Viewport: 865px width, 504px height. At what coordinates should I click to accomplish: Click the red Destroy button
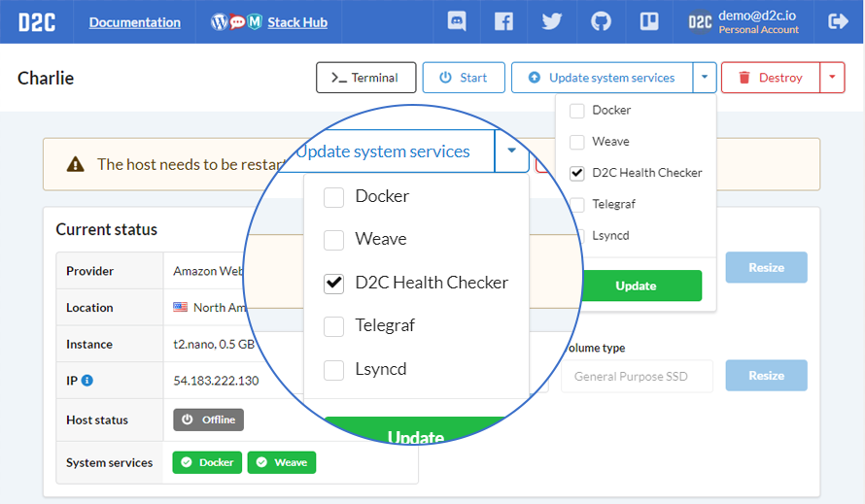coord(771,78)
